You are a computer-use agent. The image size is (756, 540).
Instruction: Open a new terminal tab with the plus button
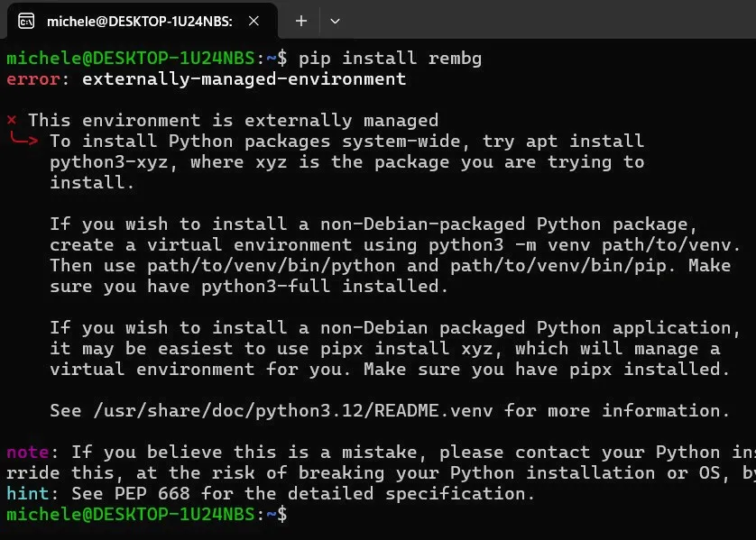pos(300,20)
